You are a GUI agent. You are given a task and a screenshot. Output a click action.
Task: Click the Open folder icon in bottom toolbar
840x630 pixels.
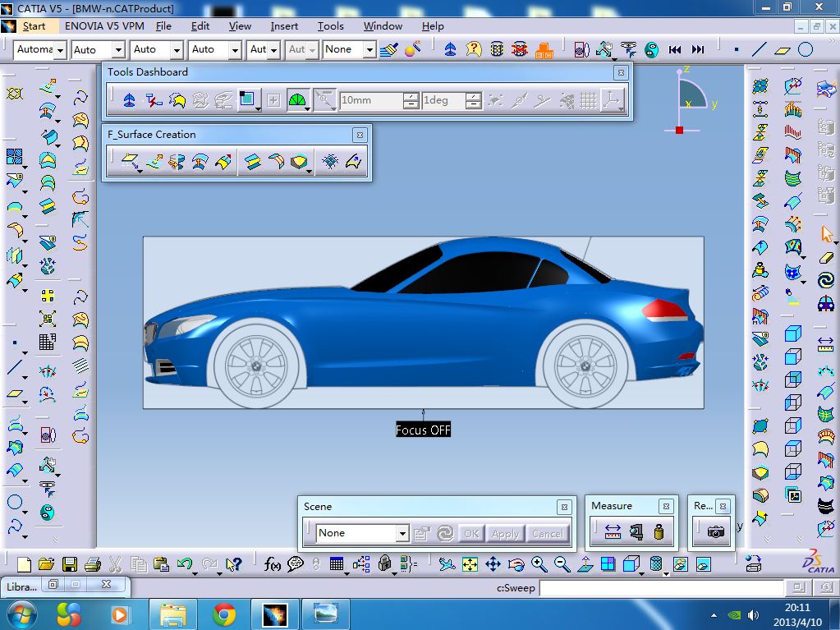tap(47, 564)
